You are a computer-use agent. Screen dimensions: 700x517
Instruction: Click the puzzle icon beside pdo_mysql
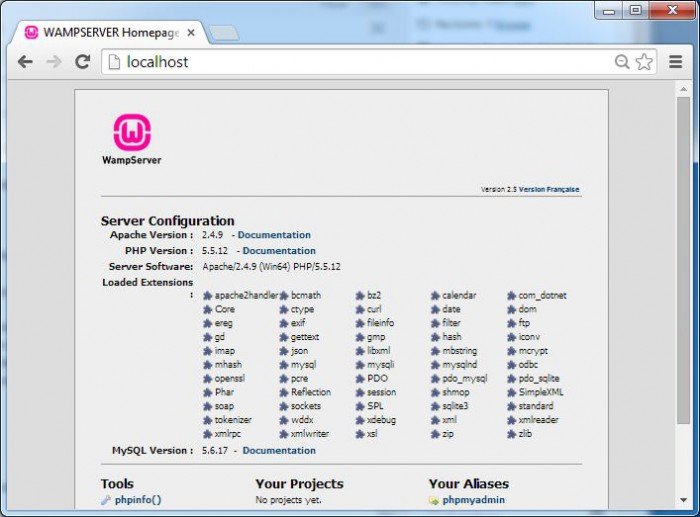(x=435, y=379)
